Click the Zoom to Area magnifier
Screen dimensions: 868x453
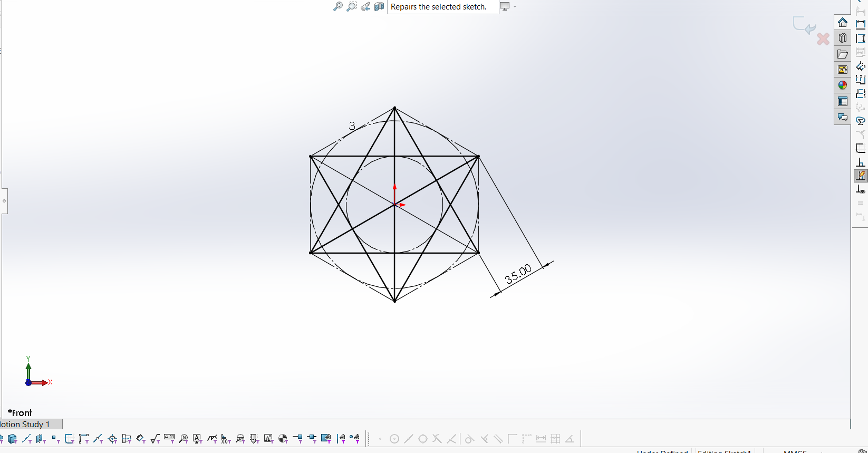coord(352,6)
